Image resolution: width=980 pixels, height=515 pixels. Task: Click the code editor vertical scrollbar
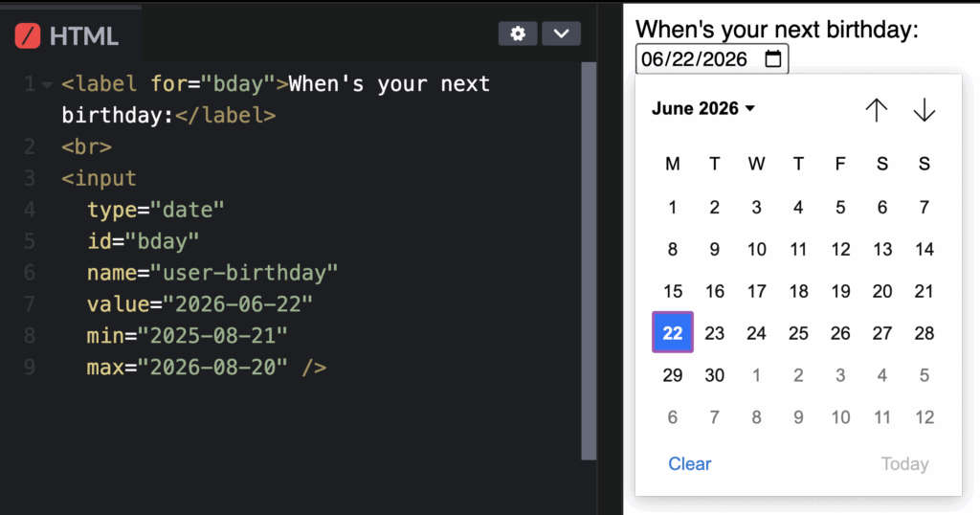tap(589, 258)
